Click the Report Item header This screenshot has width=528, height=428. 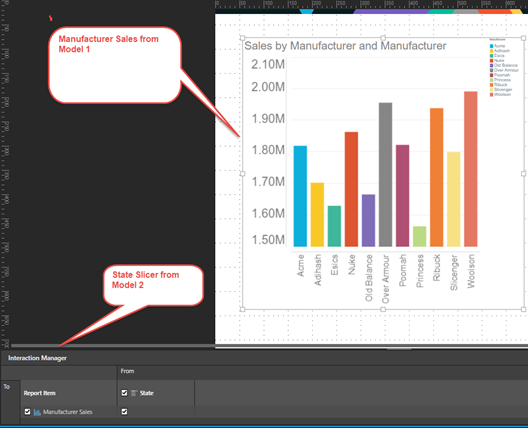pos(39,393)
